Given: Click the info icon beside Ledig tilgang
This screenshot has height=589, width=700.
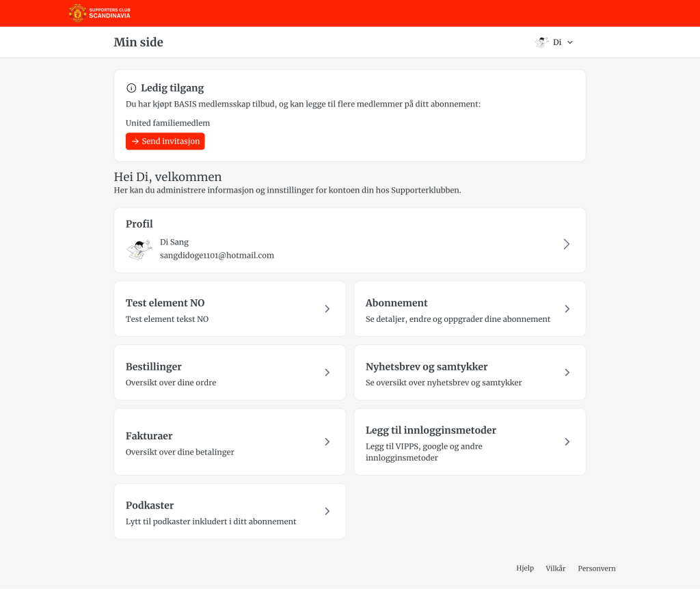Looking at the screenshot, I should pos(131,88).
